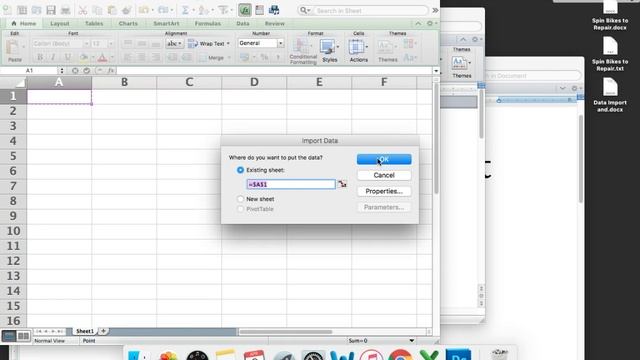Click the range selector icon beside =$A$1
This screenshot has width=640, height=360.
click(342, 184)
